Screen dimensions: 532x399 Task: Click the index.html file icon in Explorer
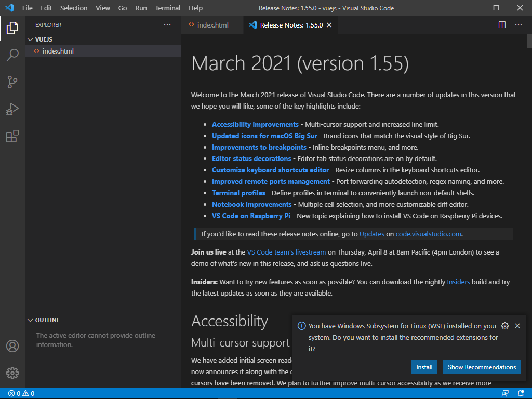37,51
